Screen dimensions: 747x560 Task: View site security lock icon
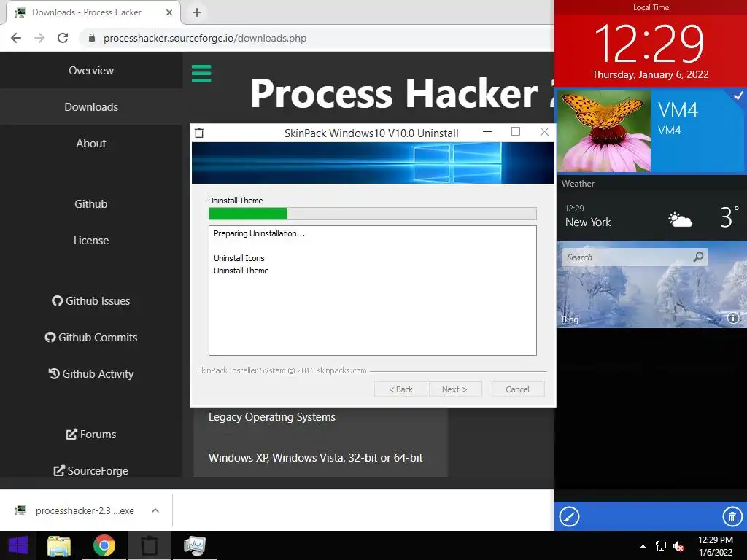92,38
